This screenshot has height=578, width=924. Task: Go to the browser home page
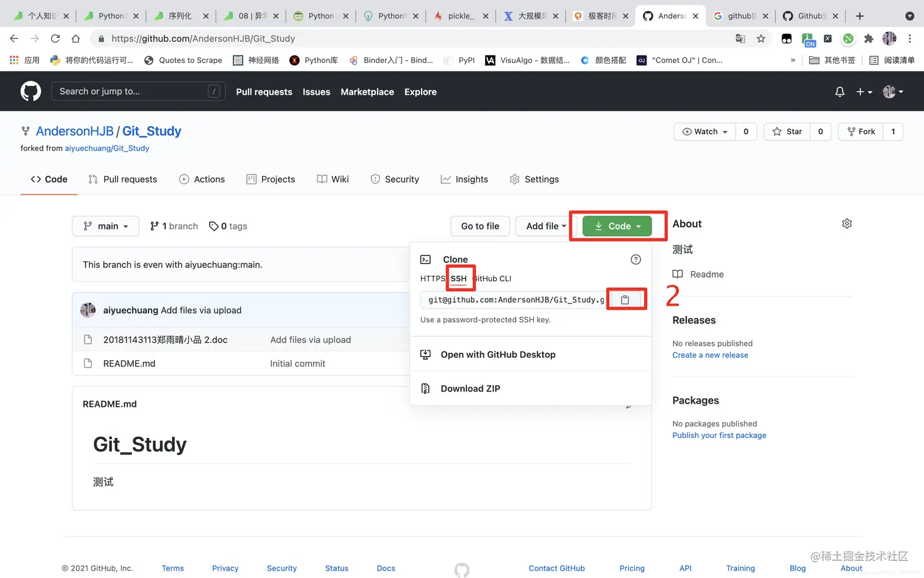tap(76, 39)
